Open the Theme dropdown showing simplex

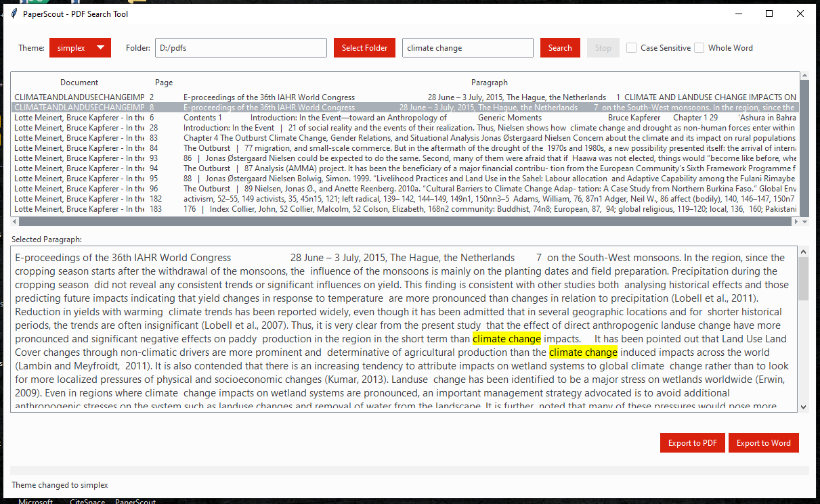(80, 48)
